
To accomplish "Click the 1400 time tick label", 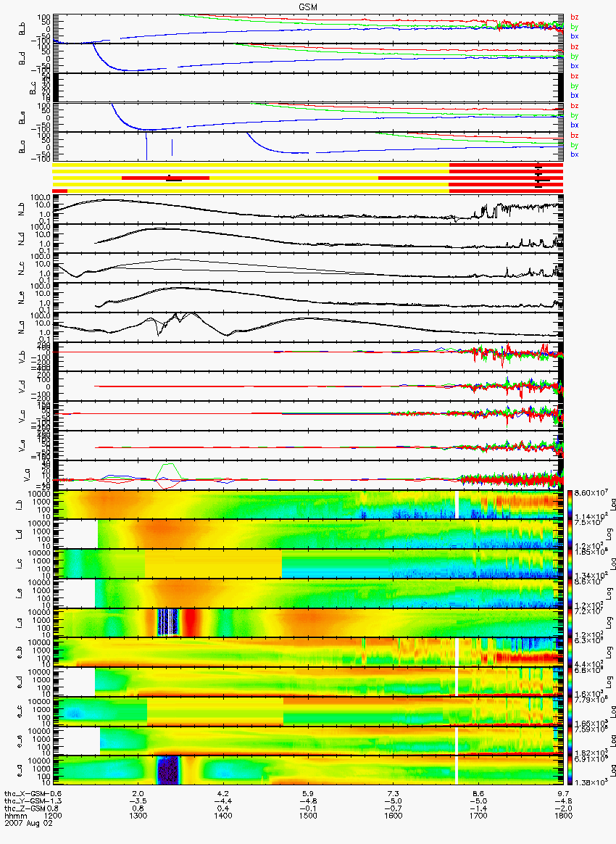I will click(x=223, y=816).
